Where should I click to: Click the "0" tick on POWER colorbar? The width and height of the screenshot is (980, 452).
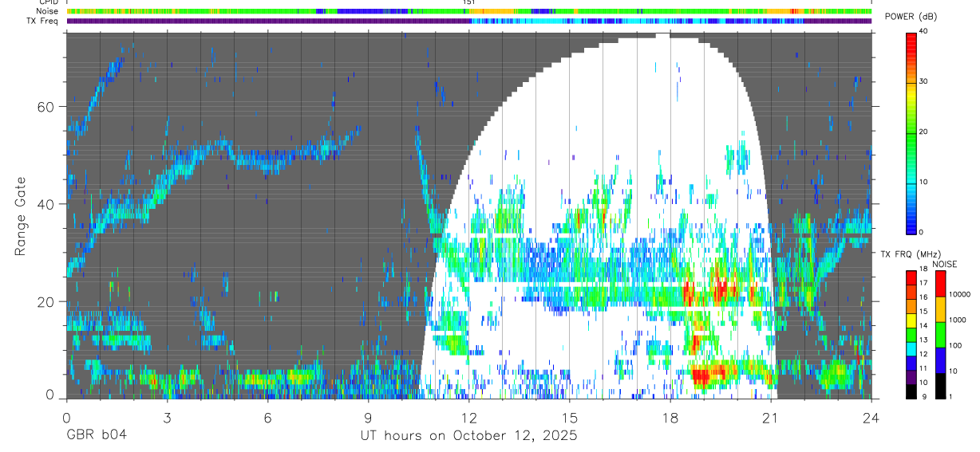(923, 231)
